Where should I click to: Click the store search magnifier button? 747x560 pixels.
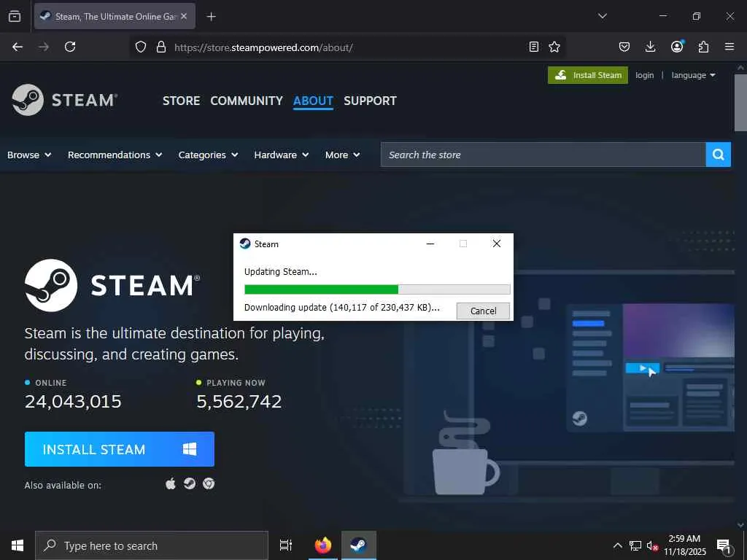pos(718,155)
